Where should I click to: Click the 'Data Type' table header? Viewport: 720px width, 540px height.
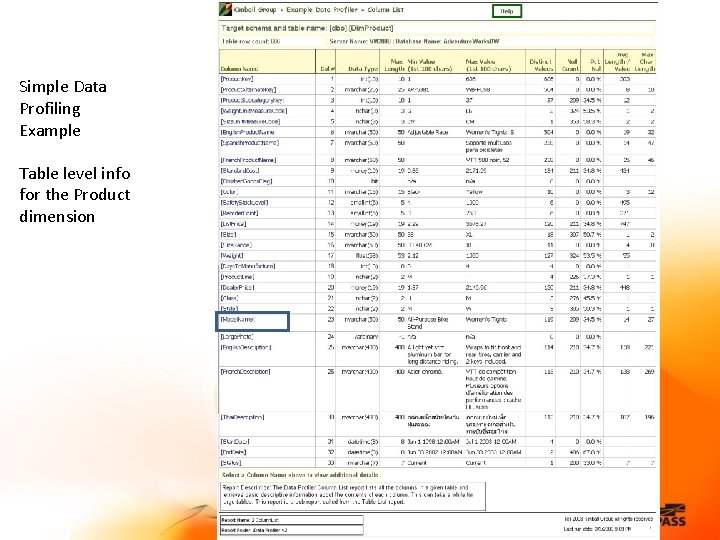click(363, 69)
